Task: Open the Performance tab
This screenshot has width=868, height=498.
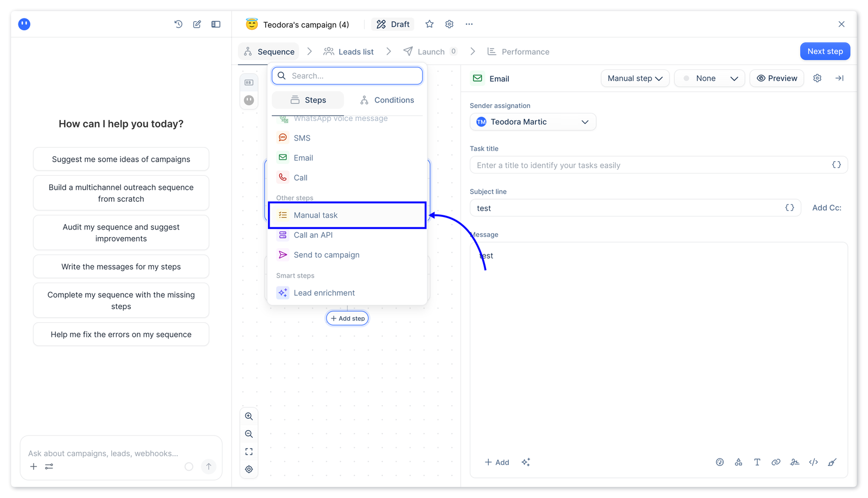Action: pos(518,52)
